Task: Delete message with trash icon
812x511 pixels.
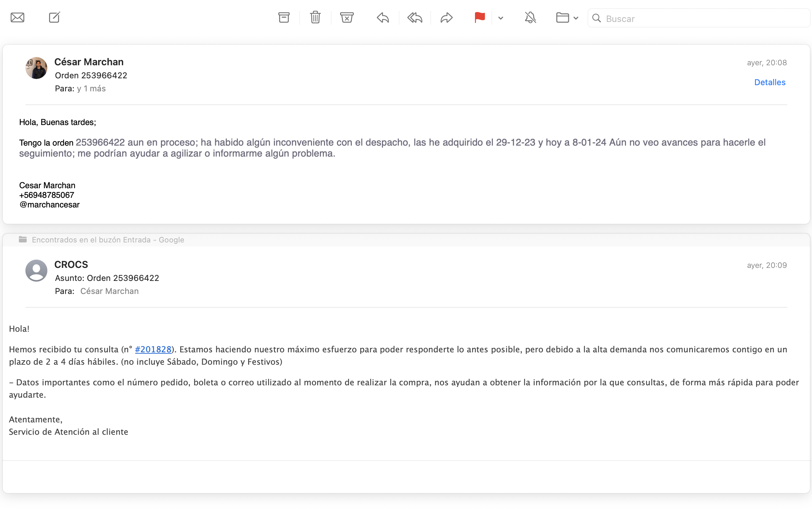Action: click(x=315, y=18)
